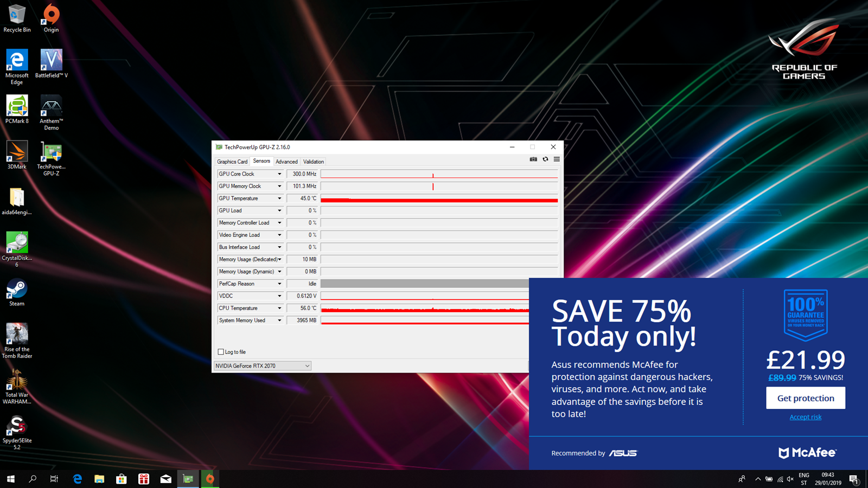This screenshot has width=868, height=488.
Task: Select the CrystalDisk desktop icon
Action: pyautogui.click(x=17, y=249)
